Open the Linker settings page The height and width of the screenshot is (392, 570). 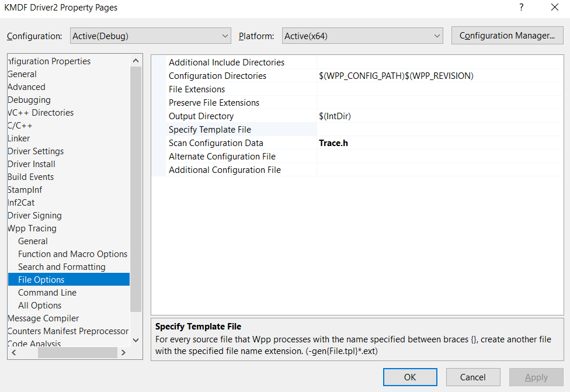point(19,138)
